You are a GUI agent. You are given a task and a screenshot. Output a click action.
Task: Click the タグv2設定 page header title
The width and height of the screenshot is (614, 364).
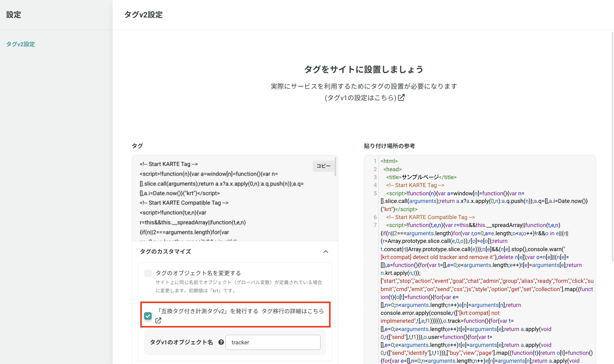(x=143, y=15)
